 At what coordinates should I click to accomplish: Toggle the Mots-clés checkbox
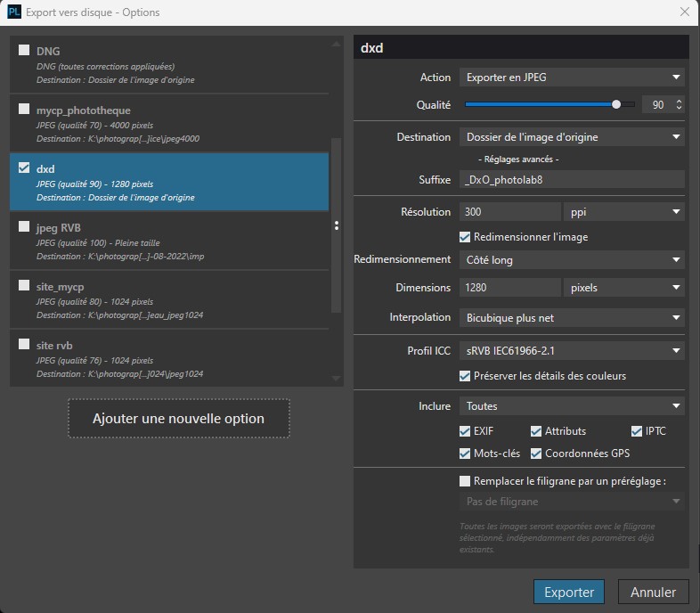coord(465,454)
